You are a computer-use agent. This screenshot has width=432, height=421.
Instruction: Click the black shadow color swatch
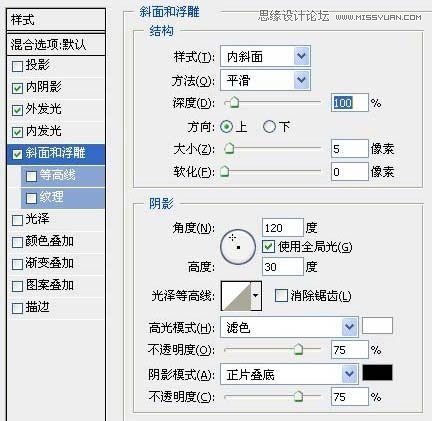pos(377,372)
